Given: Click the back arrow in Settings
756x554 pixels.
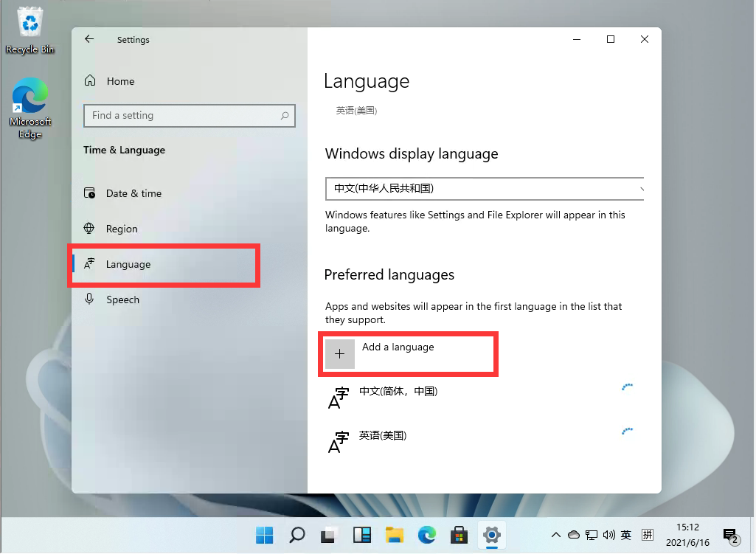Looking at the screenshot, I should 89,39.
